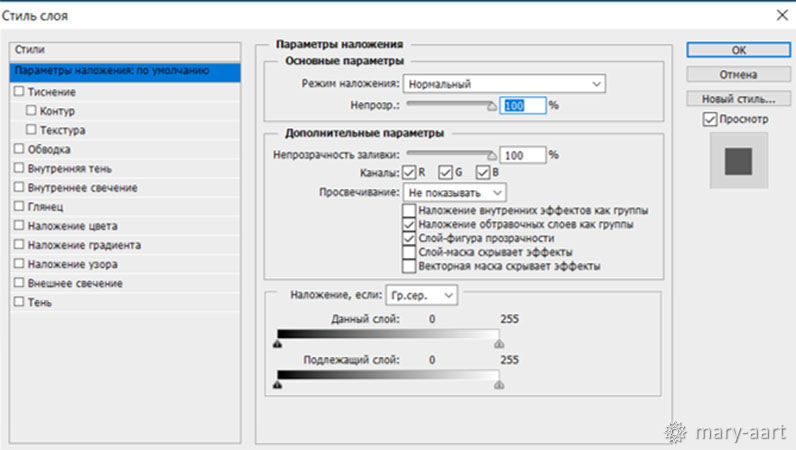
Task: Click the white handle under Подлежащий слой
Action: coord(499,384)
